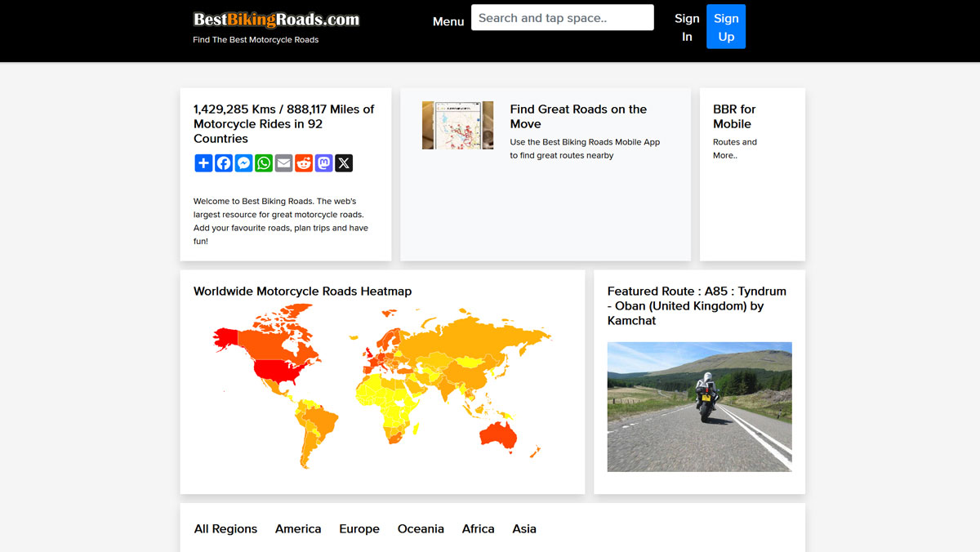Click 'Find The Best Motorcycle Roads' tagline
This screenshot has width=980, height=552.
256,39
